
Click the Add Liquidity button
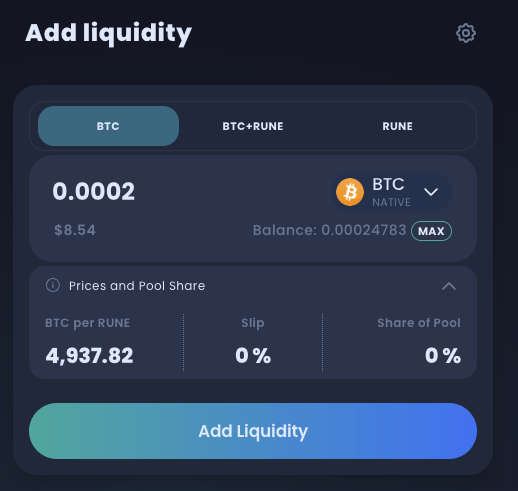[253, 431]
